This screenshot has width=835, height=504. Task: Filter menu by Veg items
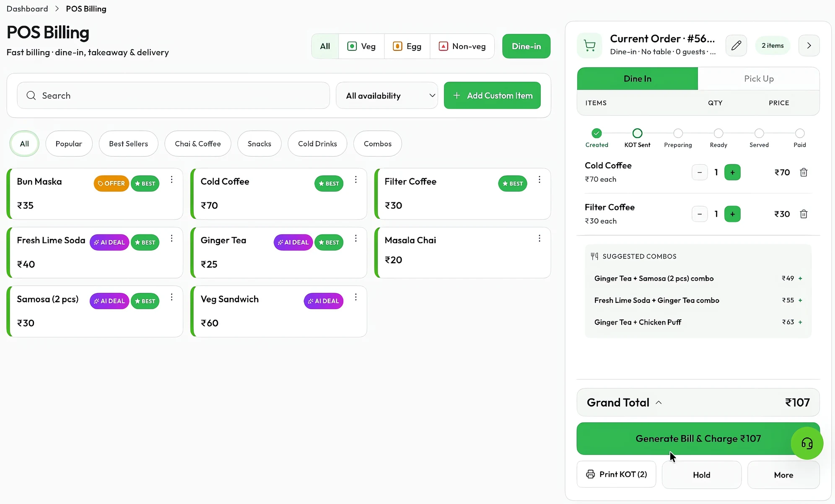(361, 46)
